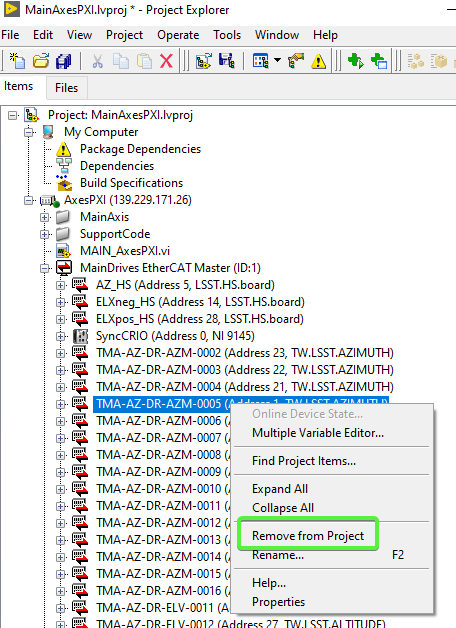
Task: Click the MainDrives EtherCAT Master icon
Action: (x=64, y=268)
